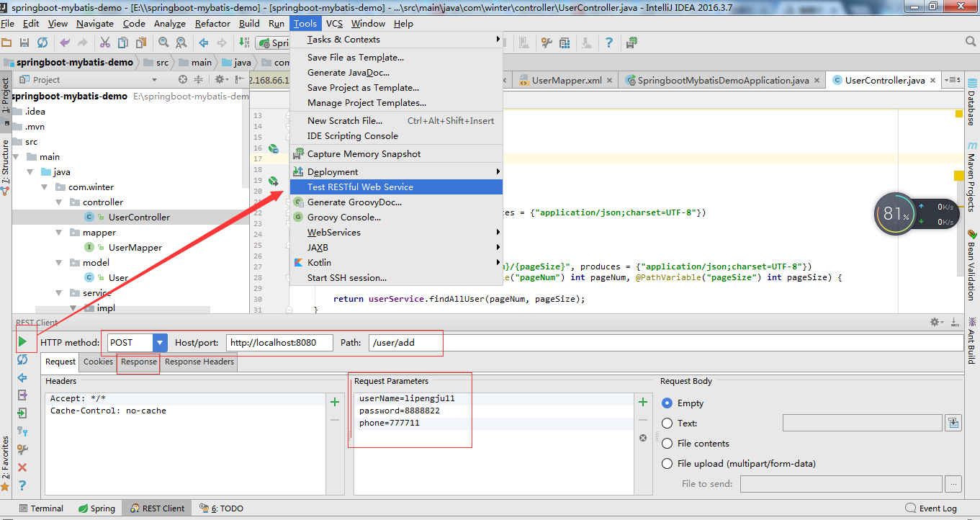
Task: Open the Event Log button
Action: tap(931, 508)
